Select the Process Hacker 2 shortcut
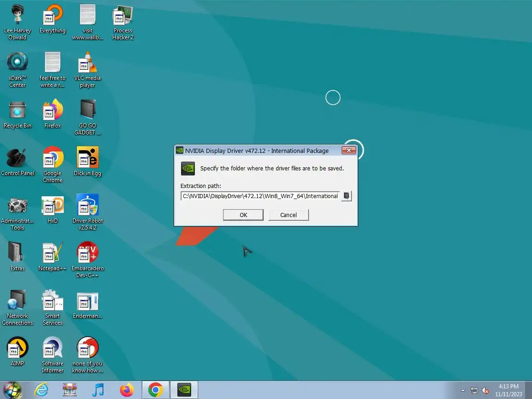Screen dimensions: 532x399 [123, 22]
